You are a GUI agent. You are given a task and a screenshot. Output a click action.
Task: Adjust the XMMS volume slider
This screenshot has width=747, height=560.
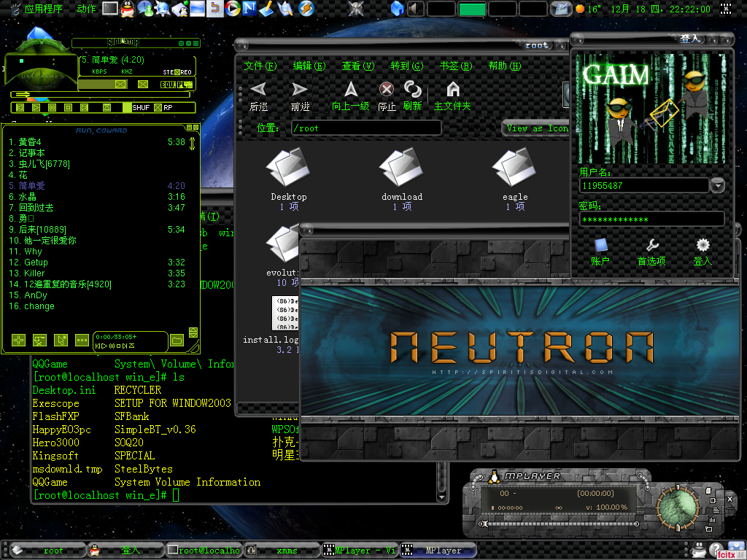click(102, 85)
